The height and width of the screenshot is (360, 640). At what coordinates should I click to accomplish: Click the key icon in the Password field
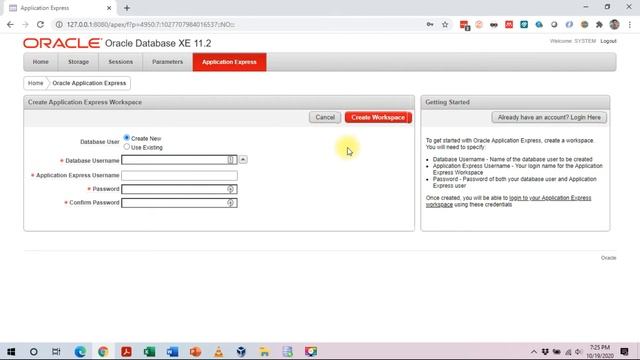click(x=231, y=189)
